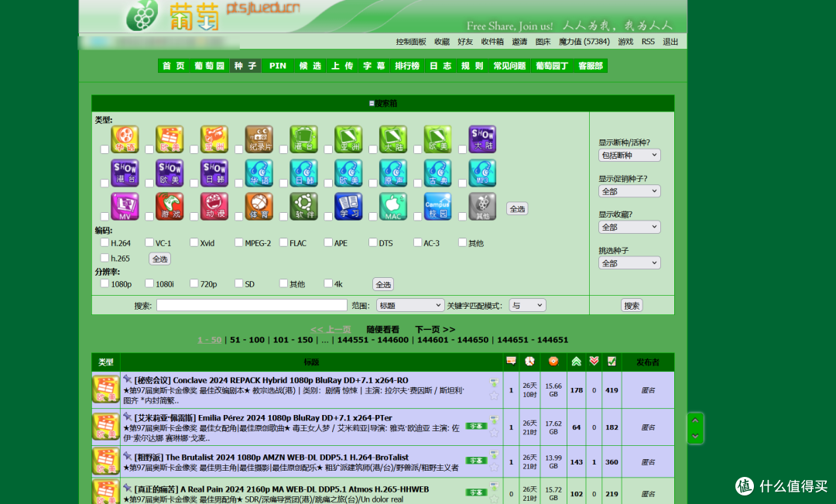Open the 关键字匹配模式 dropdown
Viewport: 836px width, 504px height.
tap(526, 306)
